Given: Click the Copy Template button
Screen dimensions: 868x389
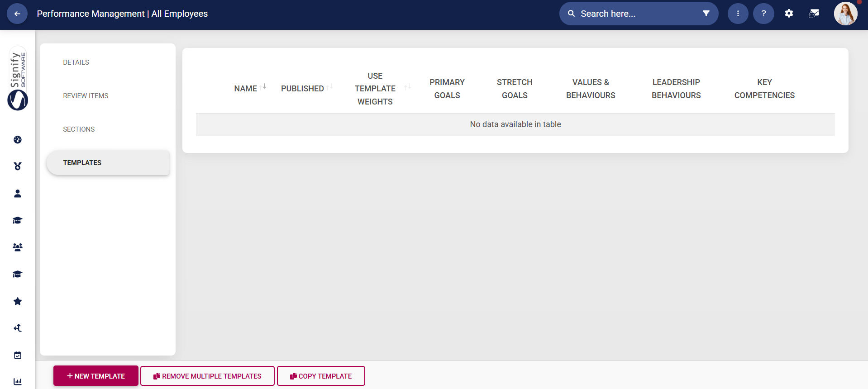Looking at the screenshot, I should coord(321,376).
